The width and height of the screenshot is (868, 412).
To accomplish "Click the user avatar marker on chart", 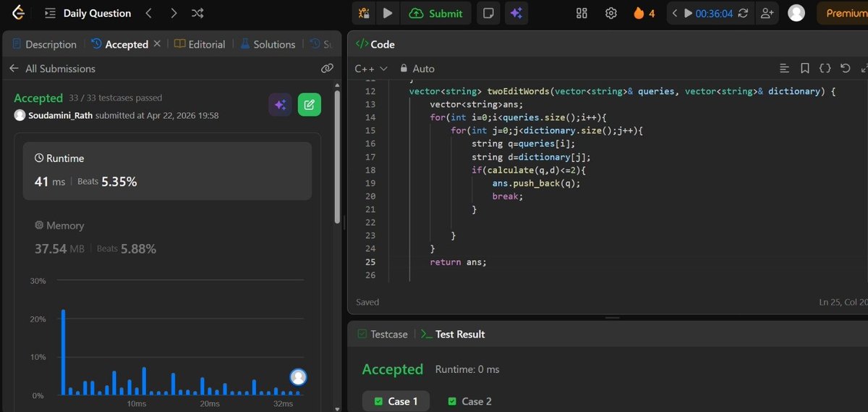I will [298, 377].
